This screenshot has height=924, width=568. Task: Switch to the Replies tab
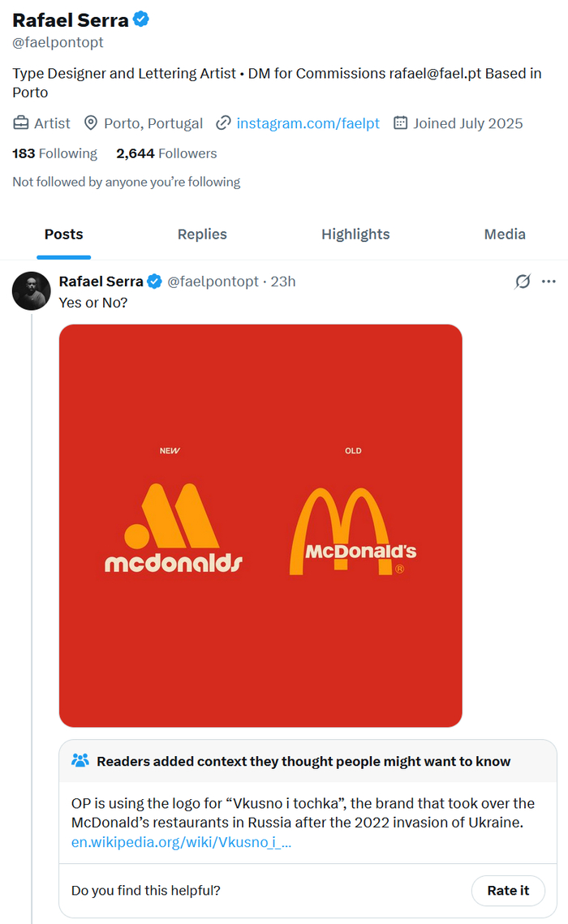click(x=202, y=234)
